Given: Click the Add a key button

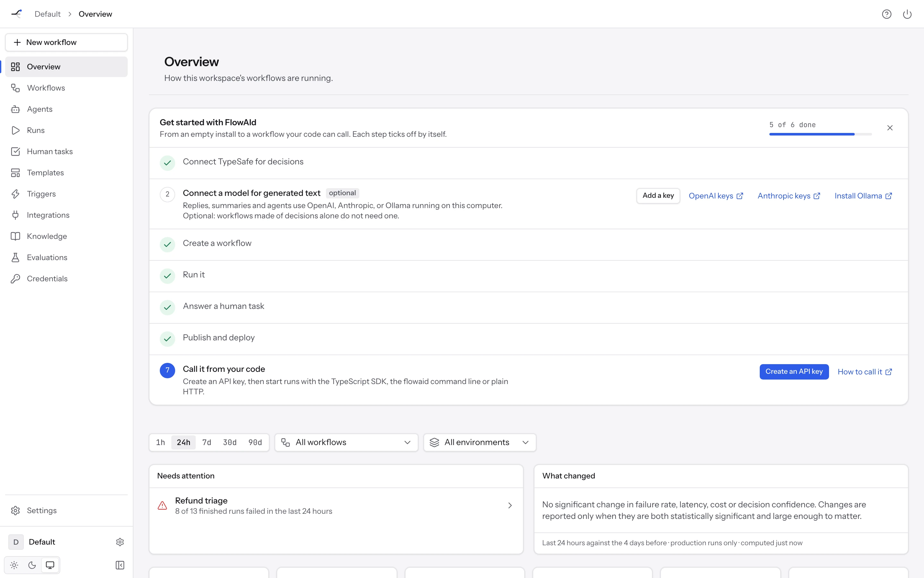Looking at the screenshot, I should pos(658,196).
